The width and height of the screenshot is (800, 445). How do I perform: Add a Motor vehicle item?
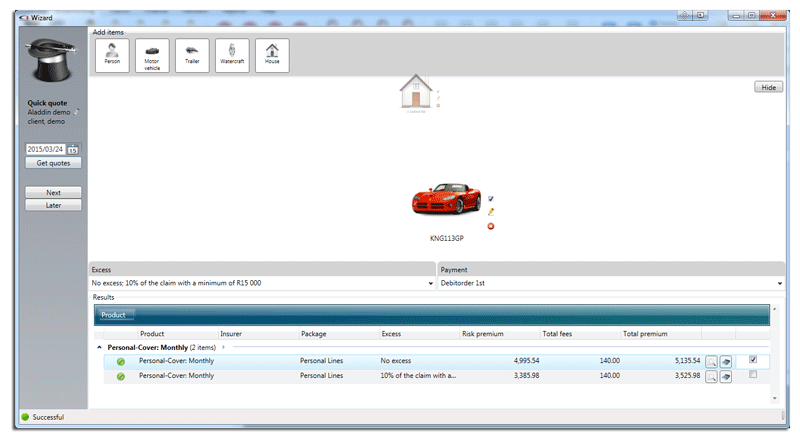click(152, 55)
